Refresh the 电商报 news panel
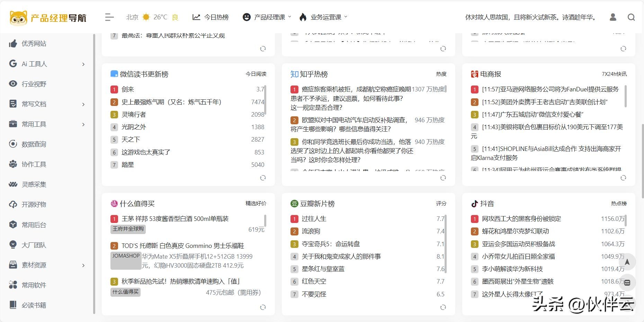Screen dimensions: 644x322 pos(623,178)
